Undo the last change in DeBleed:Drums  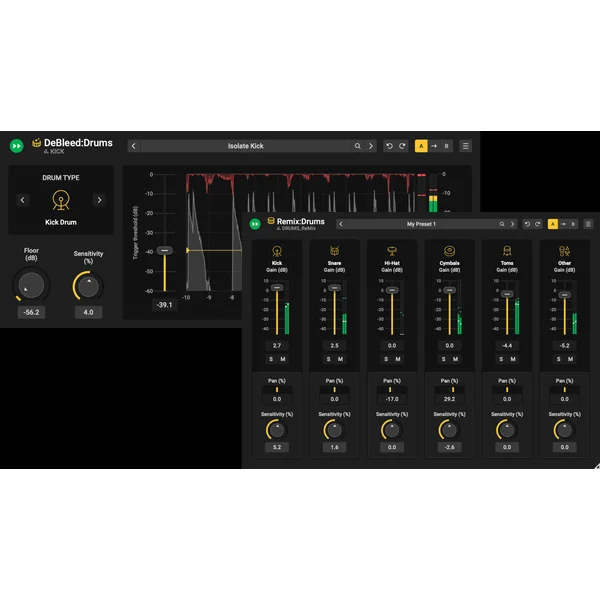[x=389, y=146]
